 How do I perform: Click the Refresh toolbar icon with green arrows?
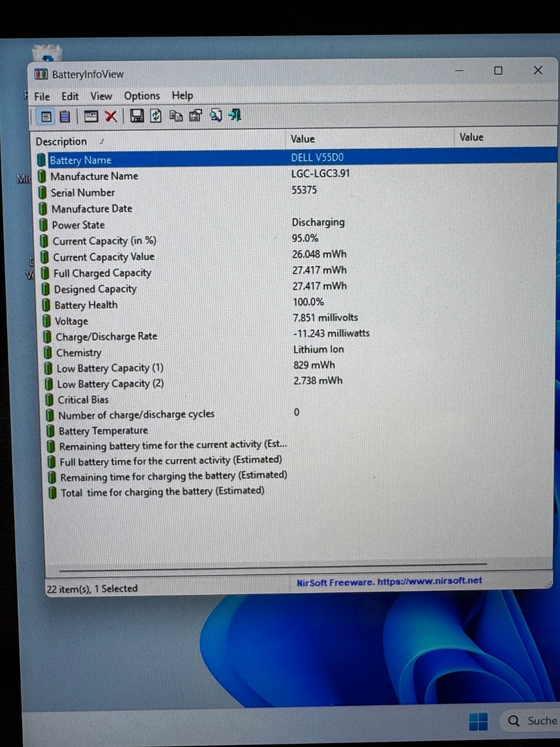[156, 116]
